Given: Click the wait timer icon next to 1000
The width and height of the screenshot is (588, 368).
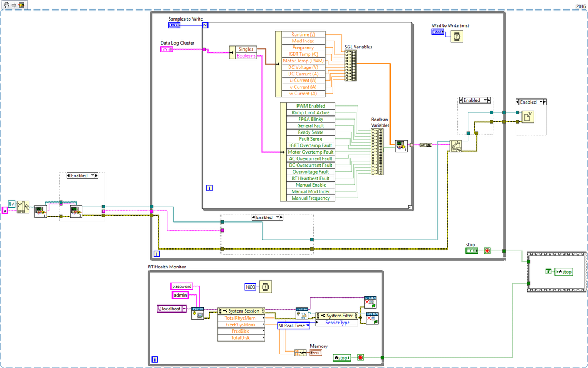Looking at the screenshot, I should [266, 287].
